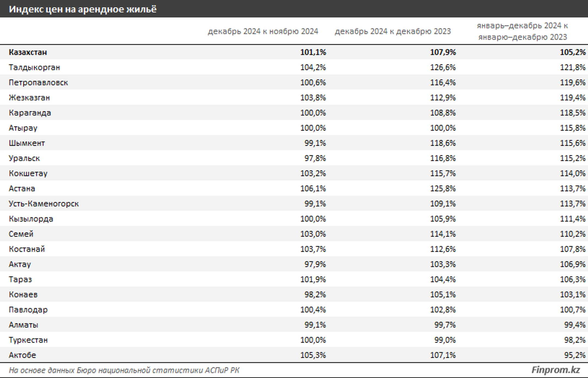588x378 pixels.
Task: Click the Finprom.kz source mark
Action: tap(556, 370)
